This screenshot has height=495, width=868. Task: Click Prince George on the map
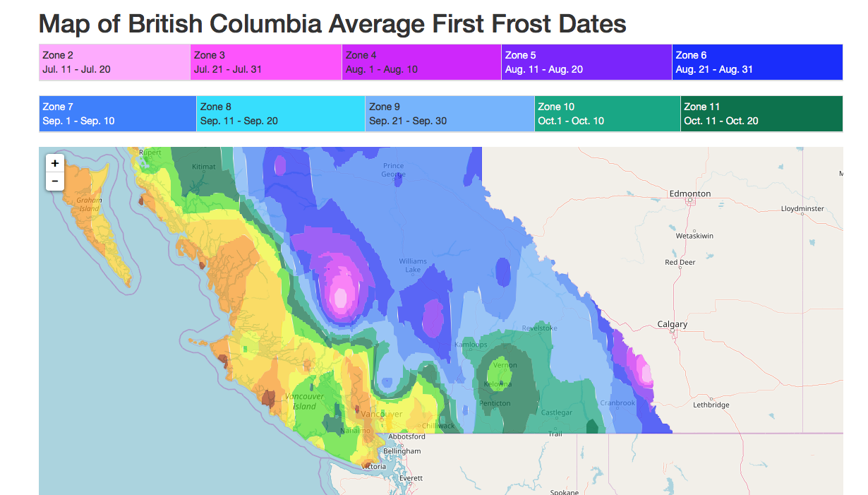point(393,170)
